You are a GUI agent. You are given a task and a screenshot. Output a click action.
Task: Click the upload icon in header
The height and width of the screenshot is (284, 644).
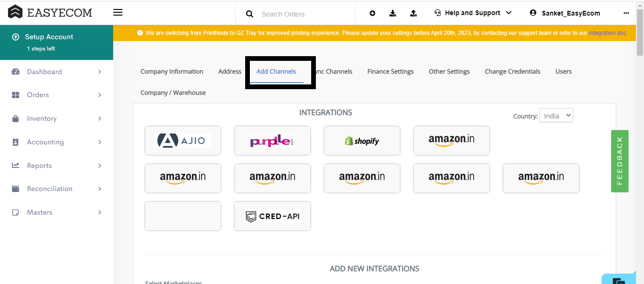(x=413, y=13)
